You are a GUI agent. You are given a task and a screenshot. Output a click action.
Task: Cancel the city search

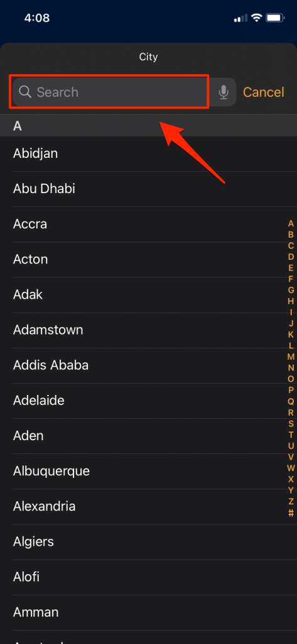263,92
